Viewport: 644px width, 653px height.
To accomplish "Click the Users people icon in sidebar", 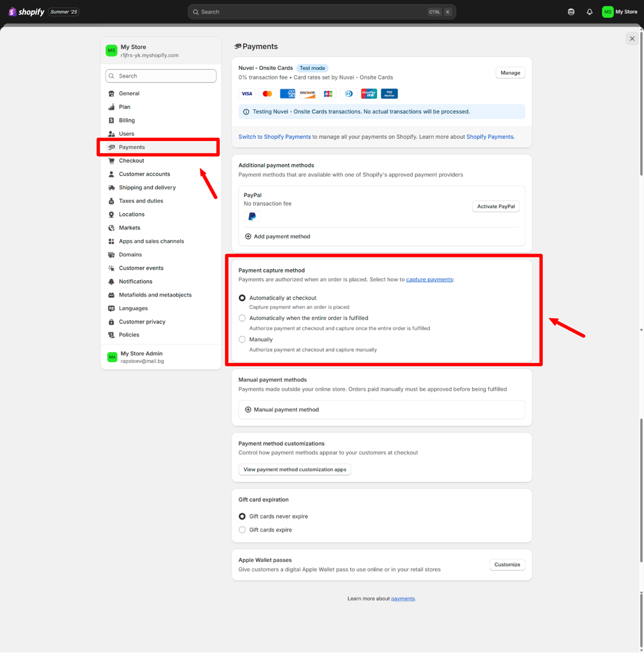I will point(112,134).
